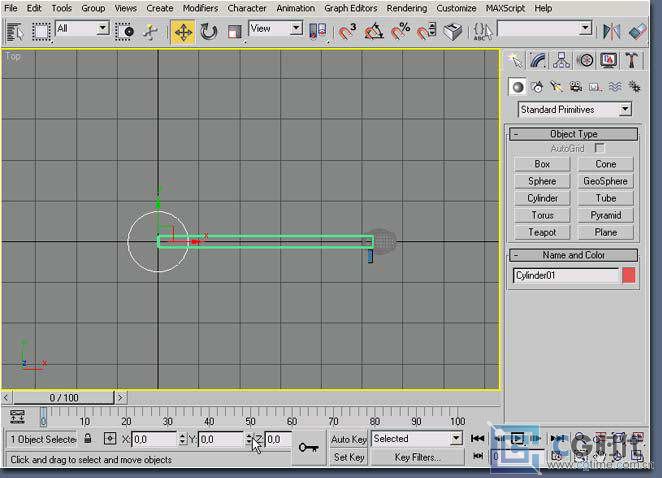Select the Helpers category icon

[595, 87]
